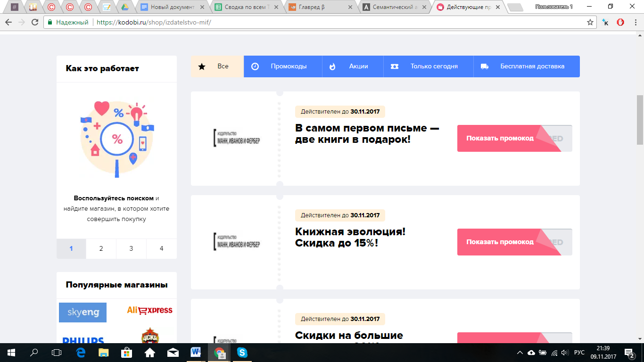Click the bookmark star icon in address bar
The image size is (644, 362).
[x=590, y=22]
